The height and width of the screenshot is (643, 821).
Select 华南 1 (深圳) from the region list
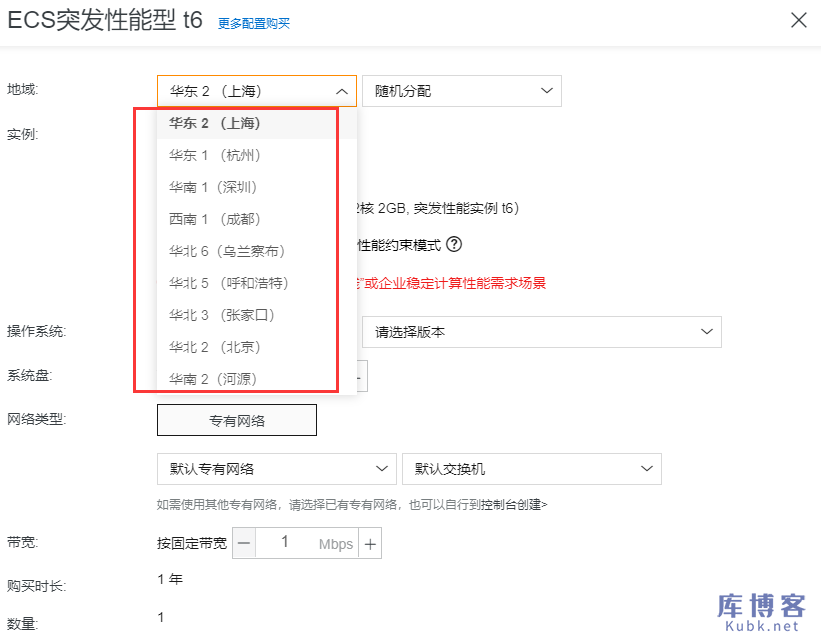click(x=257, y=187)
